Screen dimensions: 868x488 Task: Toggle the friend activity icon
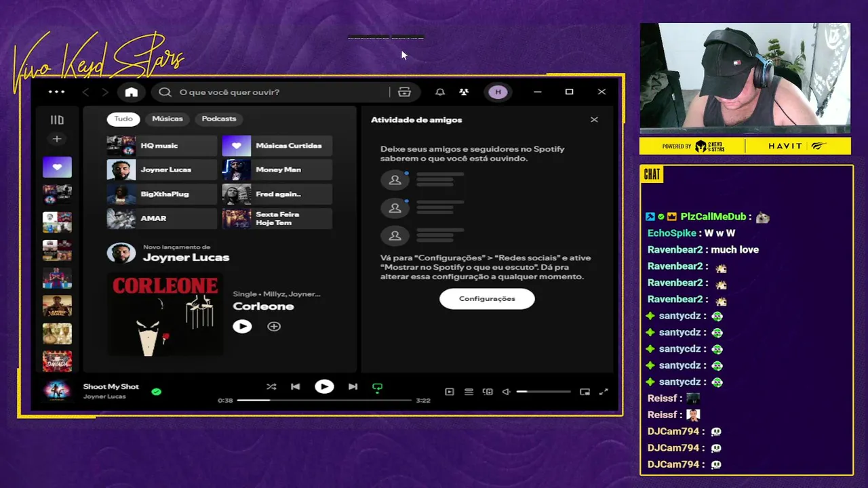464,92
